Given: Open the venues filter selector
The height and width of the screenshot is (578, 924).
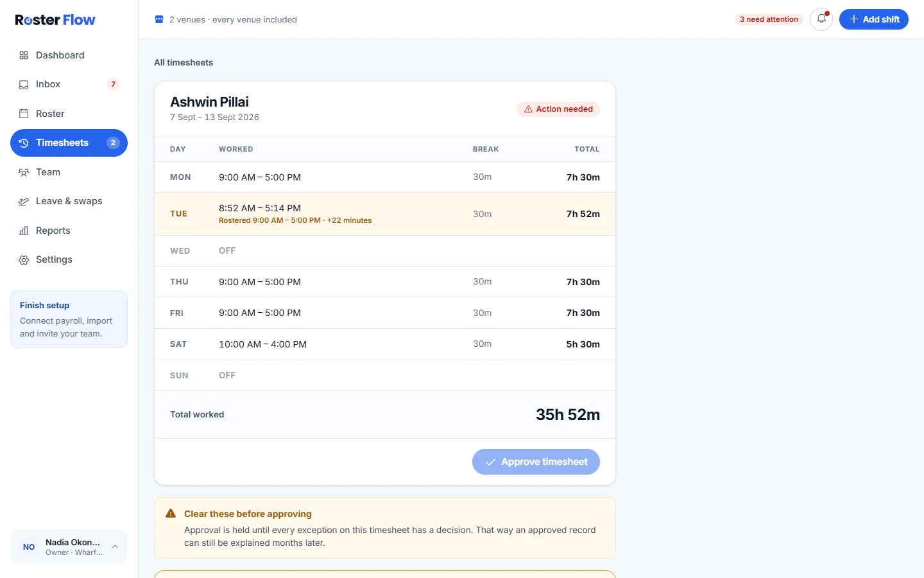Looking at the screenshot, I should coord(226,19).
